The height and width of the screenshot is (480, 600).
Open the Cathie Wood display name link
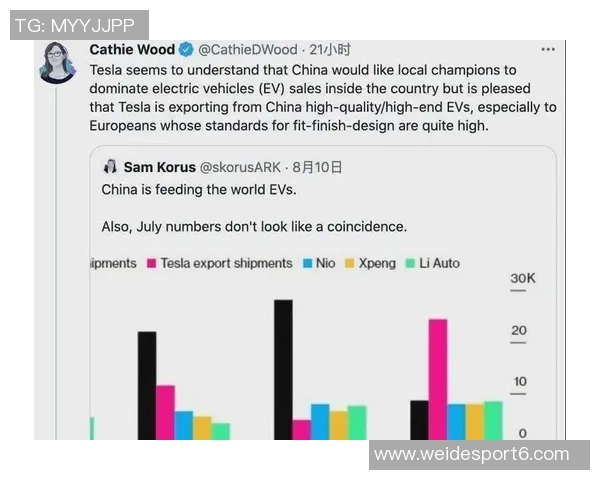click(132, 49)
